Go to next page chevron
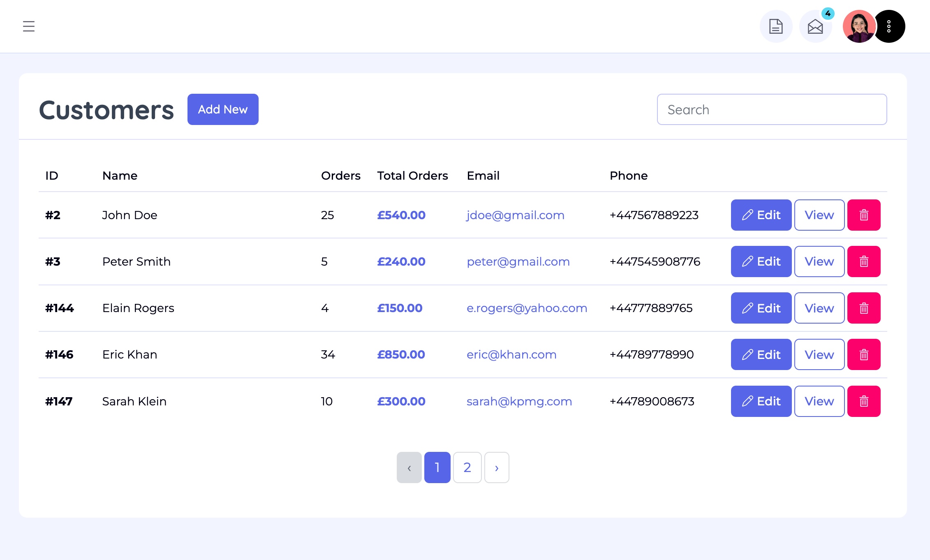Screen dimensions: 930x560 tap(497, 467)
